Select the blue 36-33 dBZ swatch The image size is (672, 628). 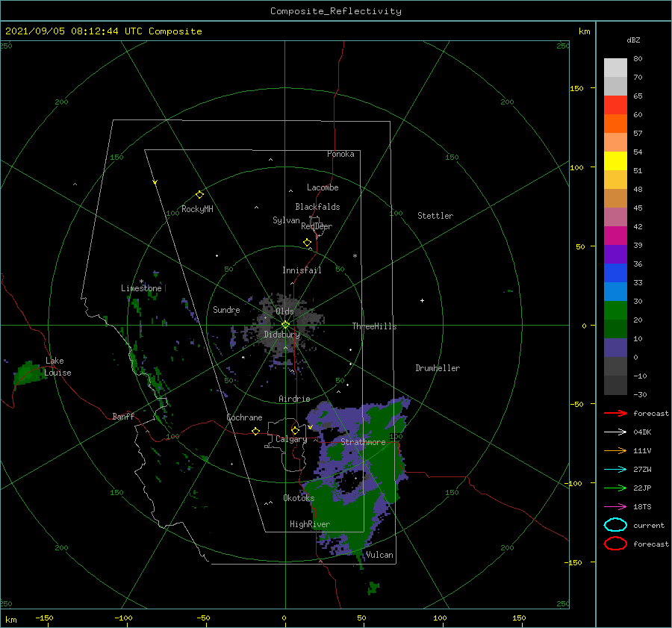[x=615, y=273]
